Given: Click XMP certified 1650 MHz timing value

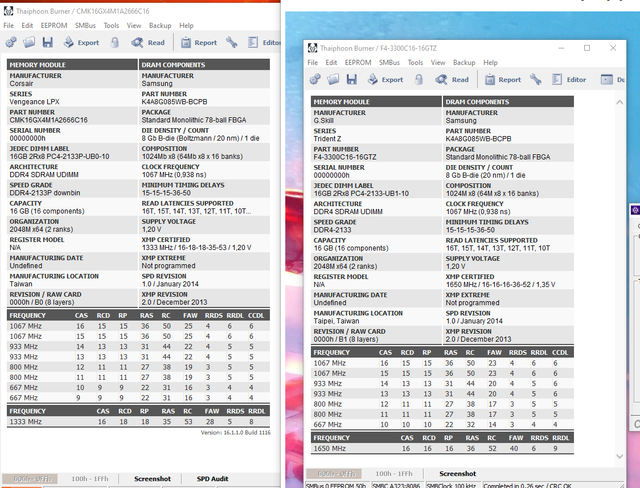Looking at the screenshot, I should pos(500,284).
